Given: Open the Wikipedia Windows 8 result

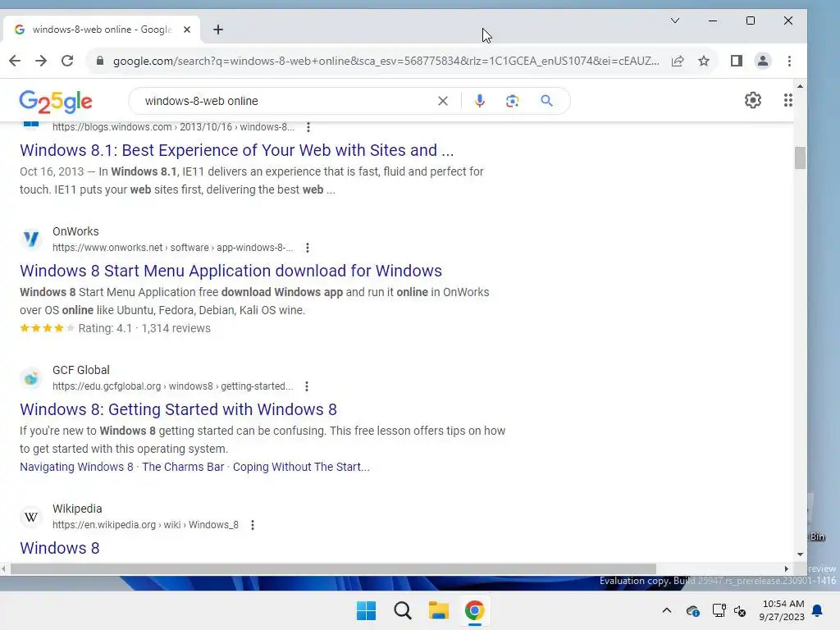Looking at the screenshot, I should click(x=59, y=548).
